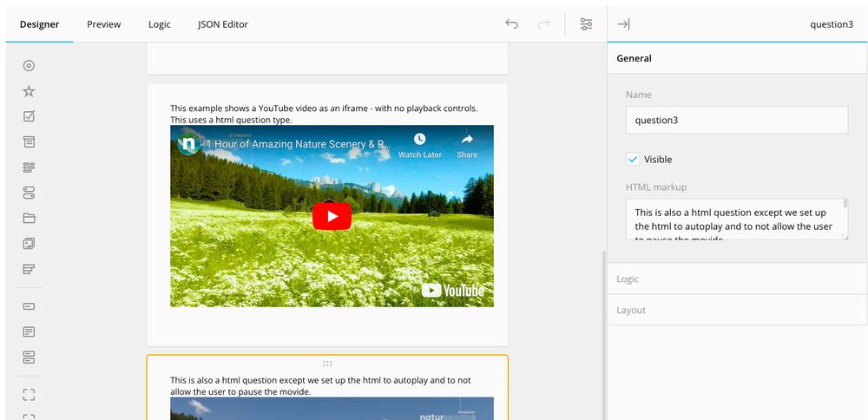Add a File upload question via folder icon

[29, 218]
